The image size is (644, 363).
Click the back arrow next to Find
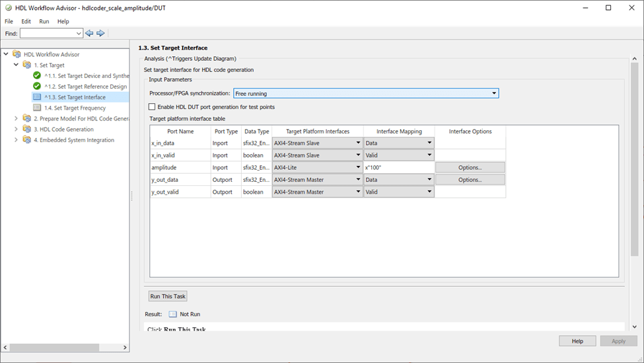pyautogui.click(x=89, y=33)
